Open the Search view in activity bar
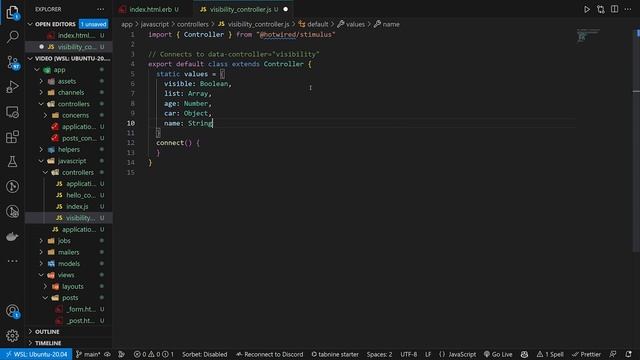Screen dimensions: 640x360 pyautogui.click(x=12, y=37)
